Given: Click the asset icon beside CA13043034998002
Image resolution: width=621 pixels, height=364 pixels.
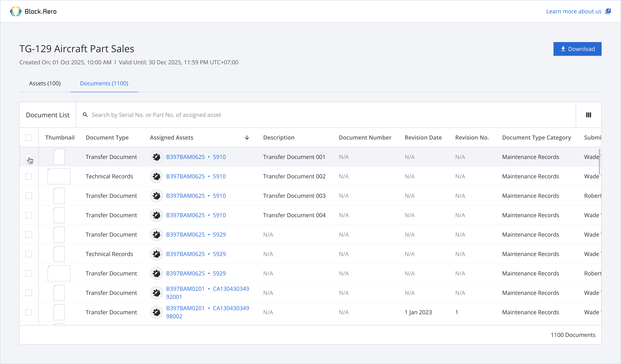Looking at the screenshot, I should pyautogui.click(x=156, y=312).
